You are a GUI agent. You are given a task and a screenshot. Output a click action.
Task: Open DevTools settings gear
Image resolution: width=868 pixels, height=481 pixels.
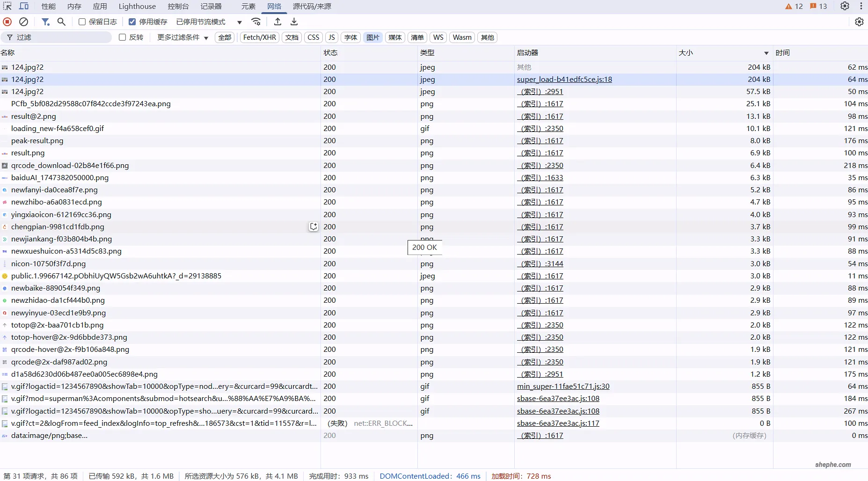point(845,6)
